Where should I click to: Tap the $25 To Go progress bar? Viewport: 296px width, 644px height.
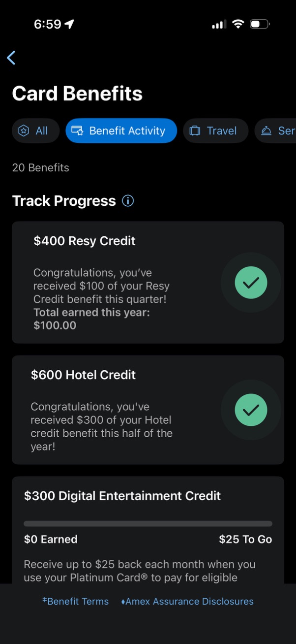[x=148, y=523]
